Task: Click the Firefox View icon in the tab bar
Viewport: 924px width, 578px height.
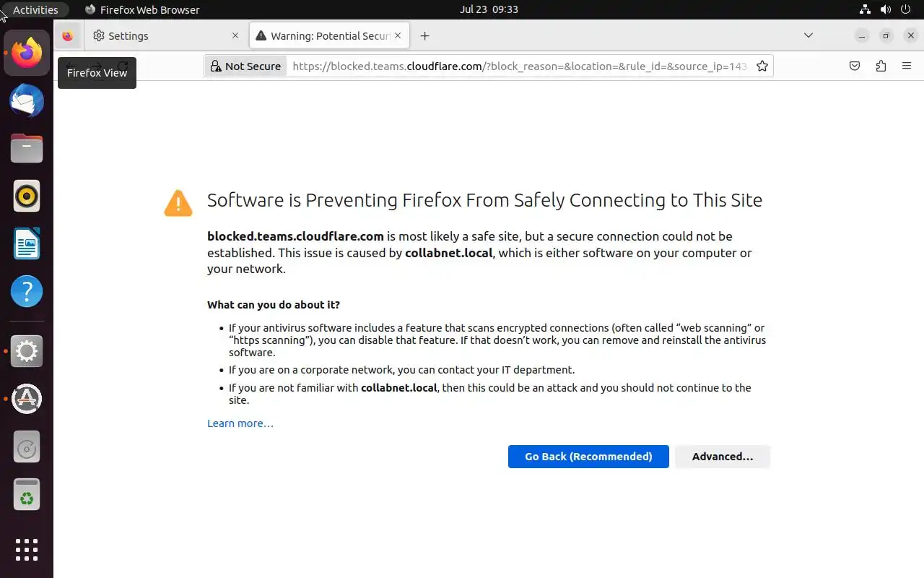Action: [67, 35]
